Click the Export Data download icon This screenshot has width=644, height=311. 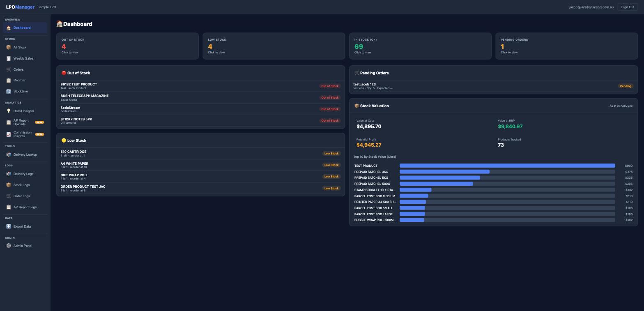[x=9, y=226]
